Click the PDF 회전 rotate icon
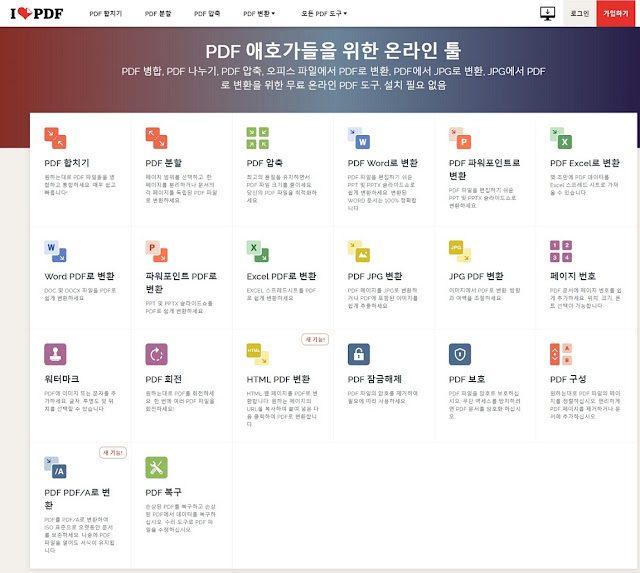 pyautogui.click(x=156, y=354)
